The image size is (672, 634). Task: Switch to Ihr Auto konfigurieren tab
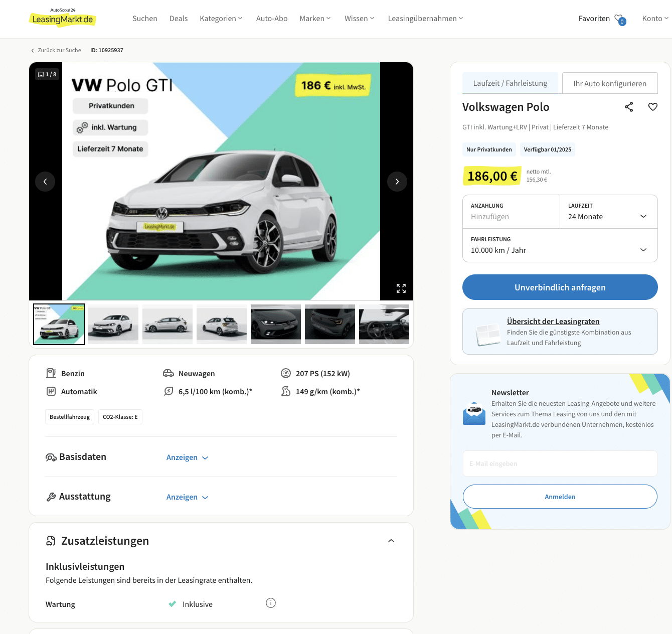610,83
